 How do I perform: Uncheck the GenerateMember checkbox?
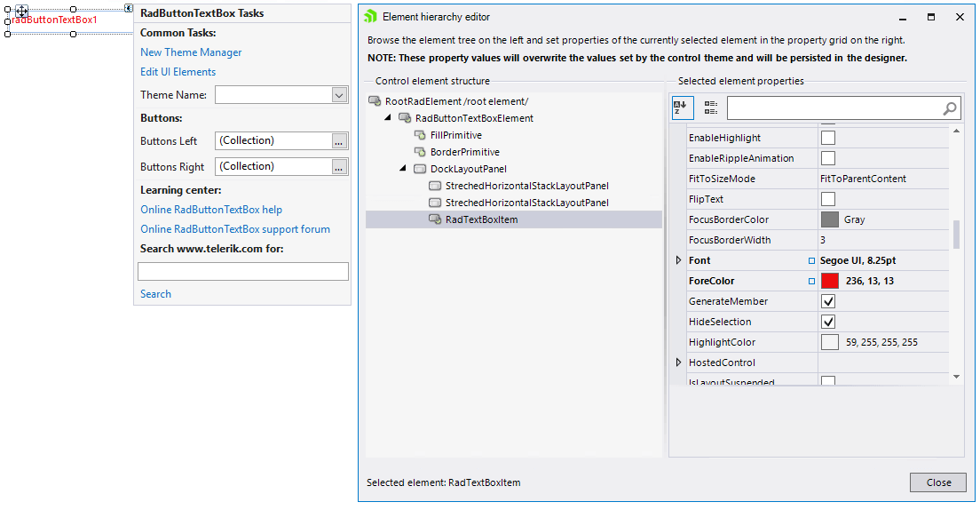[828, 301]
